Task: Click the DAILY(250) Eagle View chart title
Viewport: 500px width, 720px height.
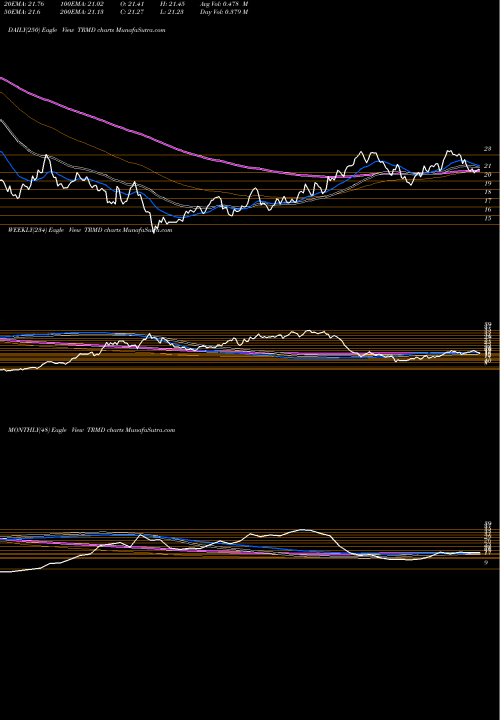Action: click(x=86, y=30)
